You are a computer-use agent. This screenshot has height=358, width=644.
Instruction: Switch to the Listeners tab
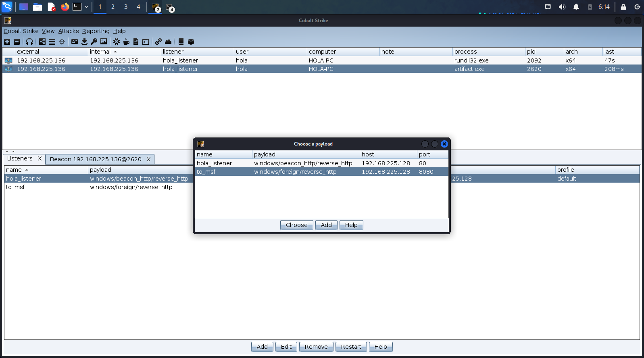(20, 159)
